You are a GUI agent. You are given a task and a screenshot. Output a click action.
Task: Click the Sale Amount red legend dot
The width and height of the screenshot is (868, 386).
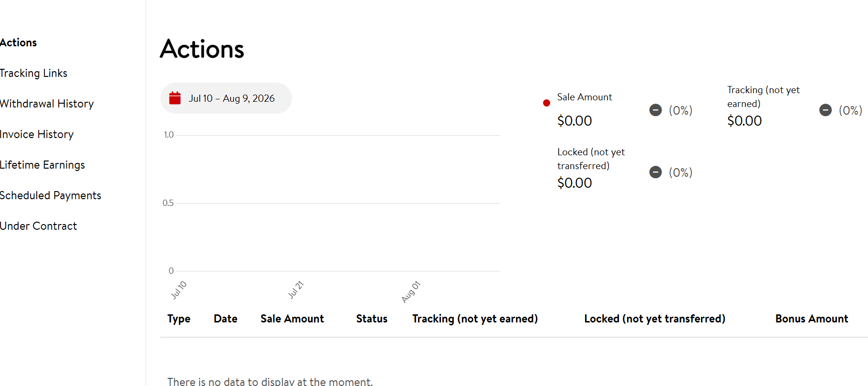(546, 103)
